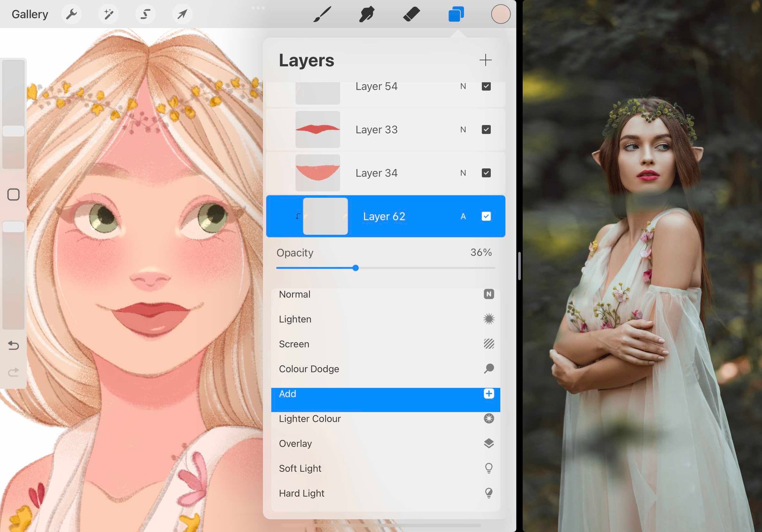Viewport: 762px width, 532px height.
Task: Open the active colour swatch
Action: [500, 14]
